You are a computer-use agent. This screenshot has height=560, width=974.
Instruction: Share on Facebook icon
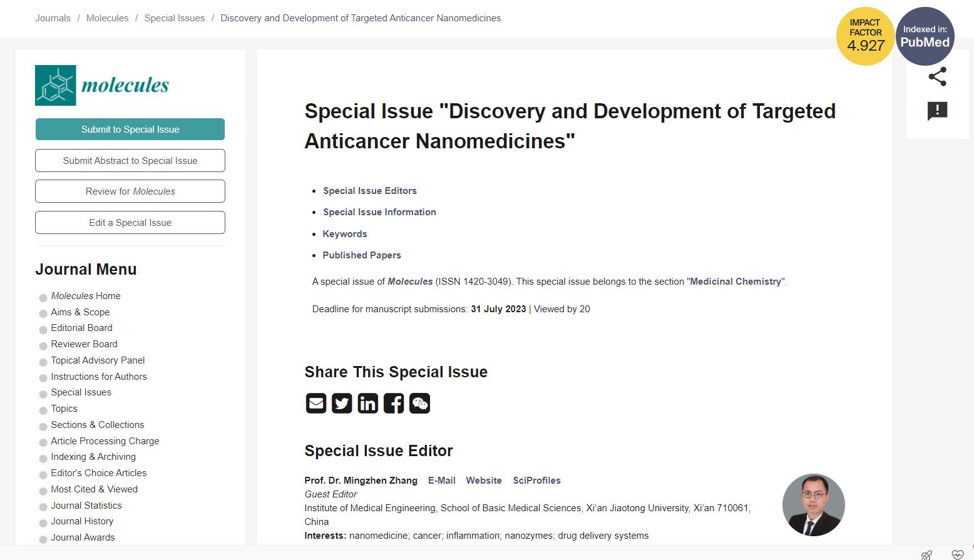[x=394, y=404]
